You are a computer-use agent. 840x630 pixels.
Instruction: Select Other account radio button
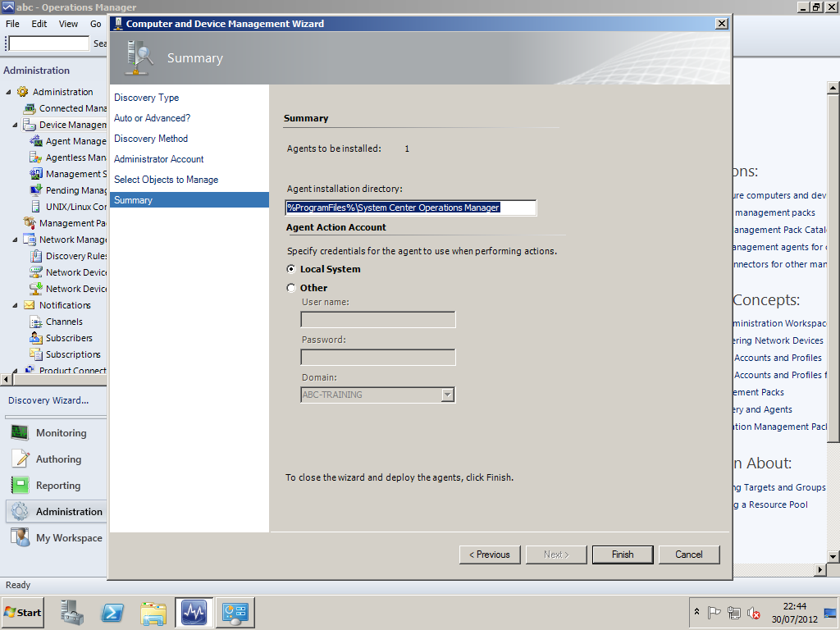point(291,288)
